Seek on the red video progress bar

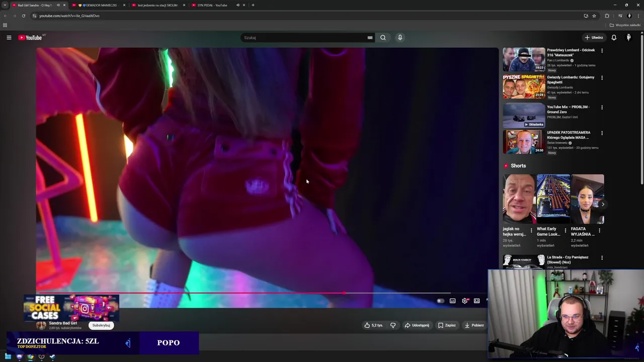click(191, 293)
